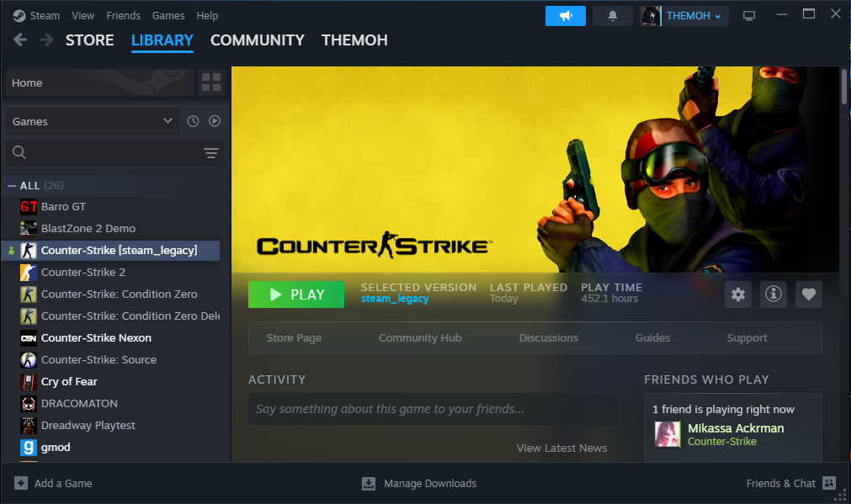Click the announcements megaphone icon
Image resolution: width=851 pixels, height=504 pixels.
point(565,16)
